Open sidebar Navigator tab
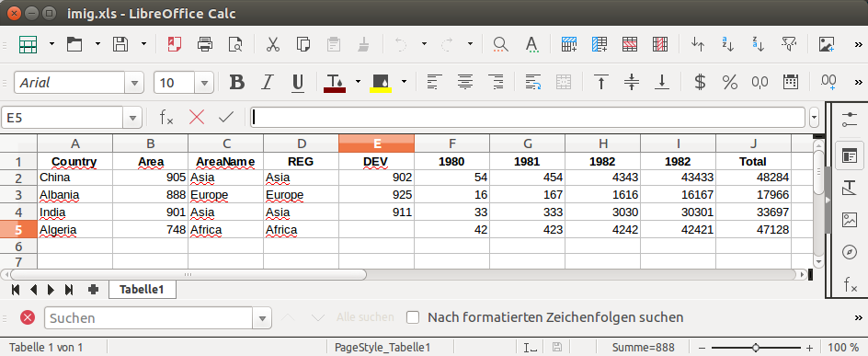The height and width of the screenshot is (356, 868). tap(850, 252)
